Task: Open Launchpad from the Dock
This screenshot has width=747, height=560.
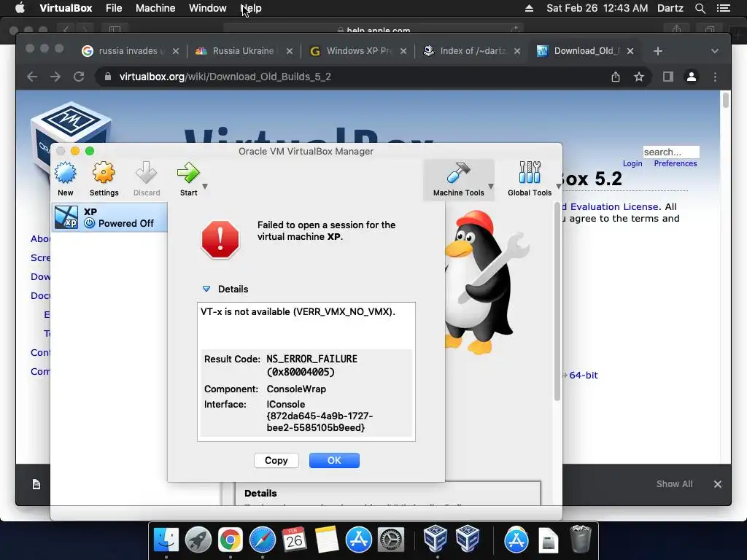Action: click(198, 540)
